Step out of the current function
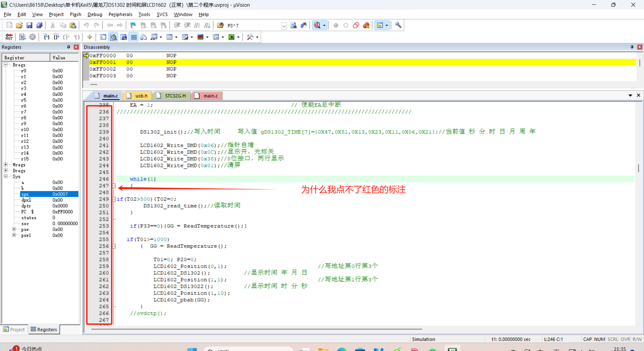 [66, 37]
